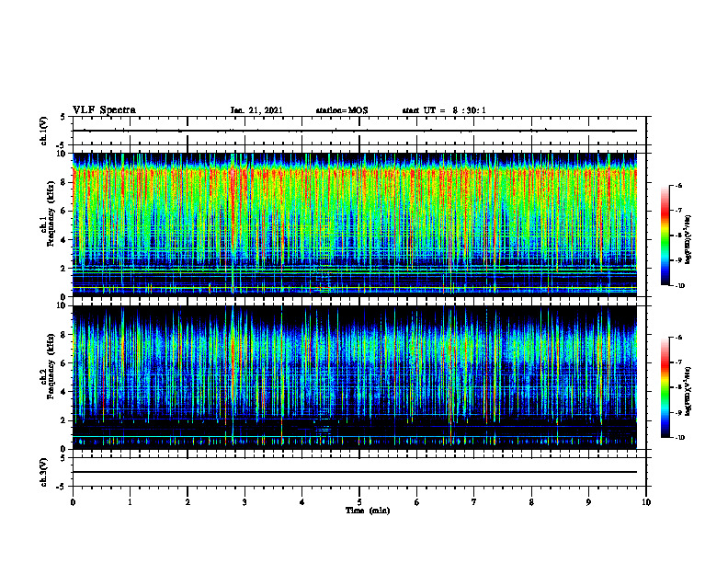Image resolution: width=728 pixels, height=563 pixels.
Task: Click the time axis tick label '4'
Action: point(302,502)
